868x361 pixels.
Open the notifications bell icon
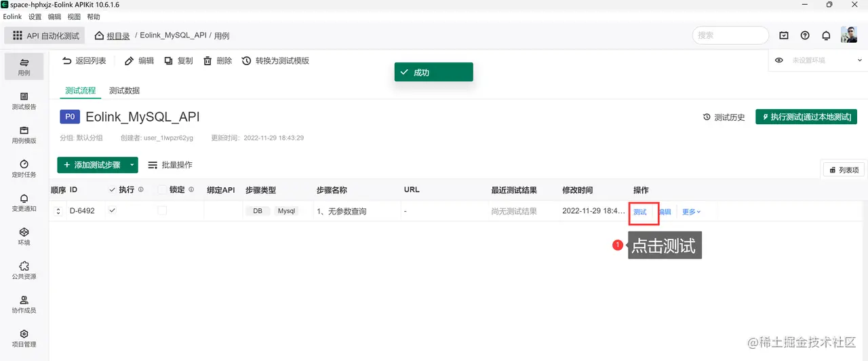click(x=826, y=35)
